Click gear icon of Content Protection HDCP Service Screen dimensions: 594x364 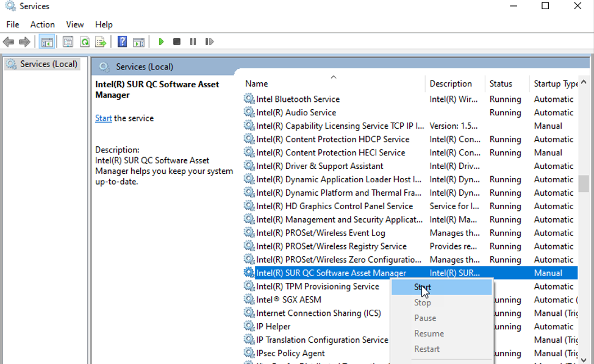[249, 139]
